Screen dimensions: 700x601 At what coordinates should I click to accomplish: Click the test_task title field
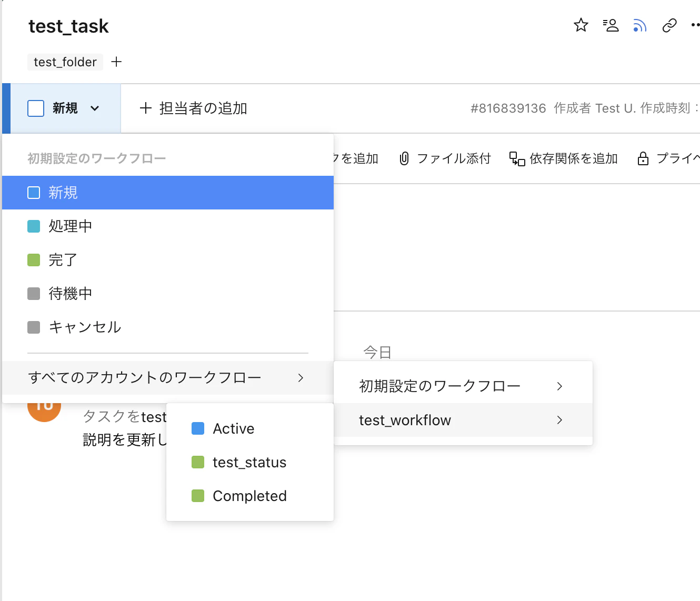click(x=68, y=26)
